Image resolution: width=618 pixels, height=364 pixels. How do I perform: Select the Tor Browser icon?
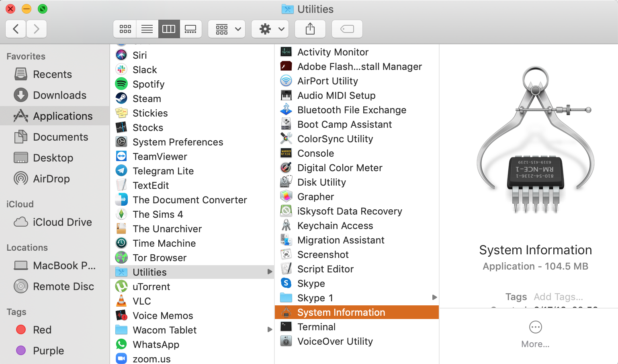121,257
